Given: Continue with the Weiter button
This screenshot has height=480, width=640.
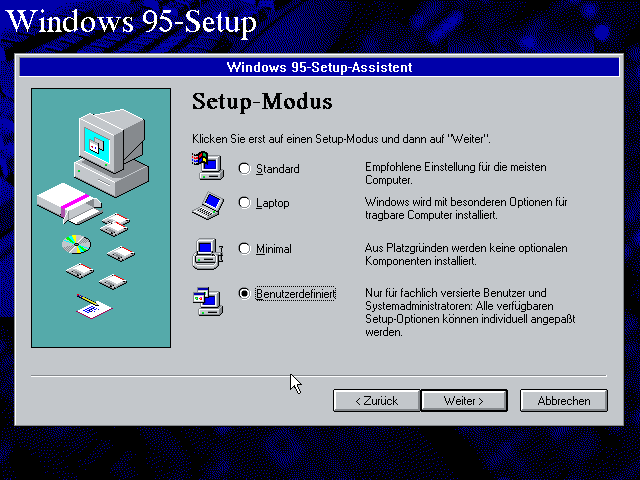Looking at the screenshot, I should [x=464, y=401].
